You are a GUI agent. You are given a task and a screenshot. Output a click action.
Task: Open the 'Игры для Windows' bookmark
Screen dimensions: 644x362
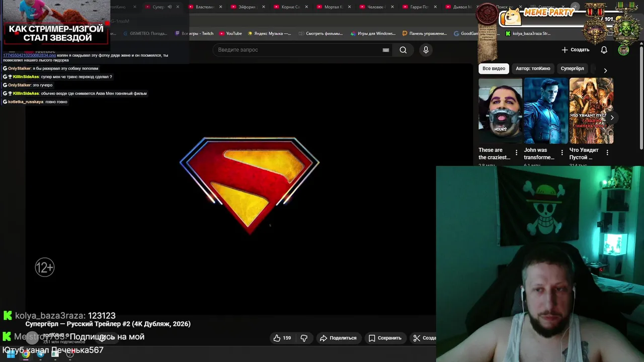(x=373, y=34)
